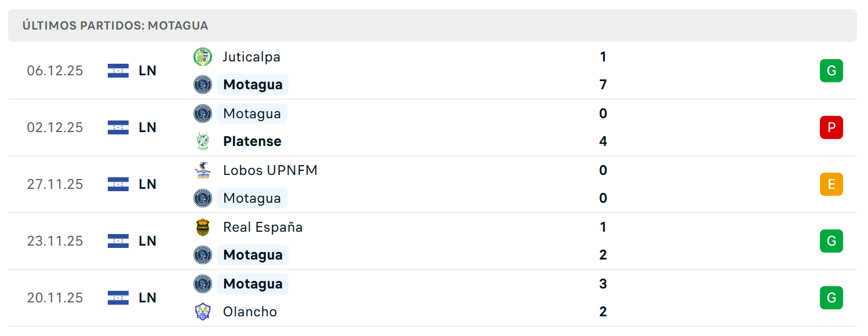The height and width of the screenshot is (336, 868).
Task: Select the Olancho team name
Action: 250,312
